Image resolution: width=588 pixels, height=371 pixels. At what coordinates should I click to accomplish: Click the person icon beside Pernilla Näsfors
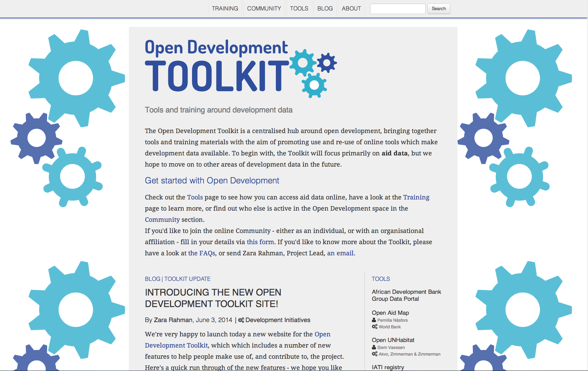tap(374, 320)
